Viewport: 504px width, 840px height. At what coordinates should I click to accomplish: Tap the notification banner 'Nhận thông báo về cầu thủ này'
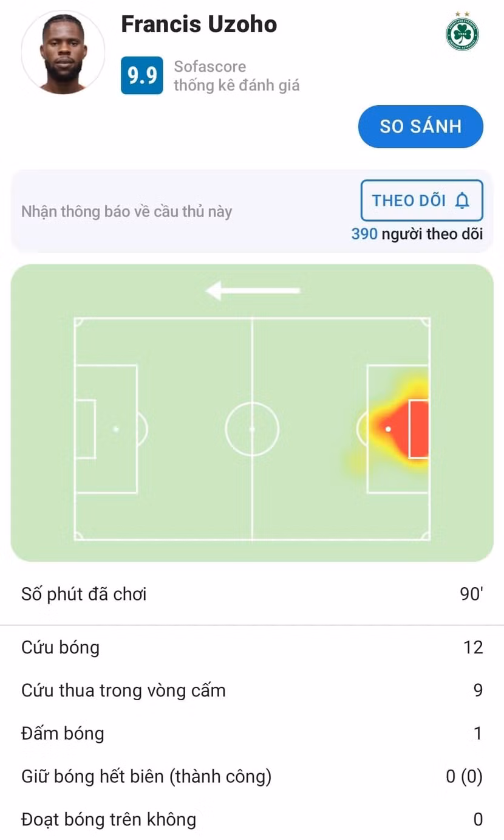click(x=127, y=211)
